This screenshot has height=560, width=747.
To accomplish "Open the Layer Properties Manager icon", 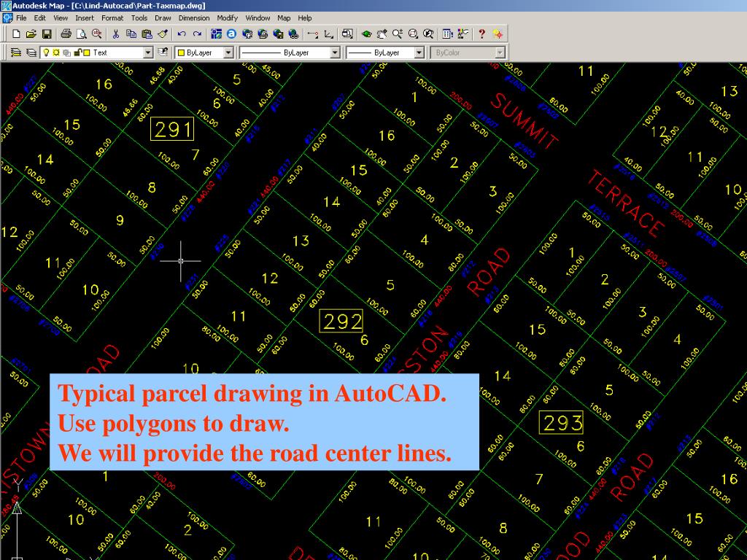I will 15,52.
